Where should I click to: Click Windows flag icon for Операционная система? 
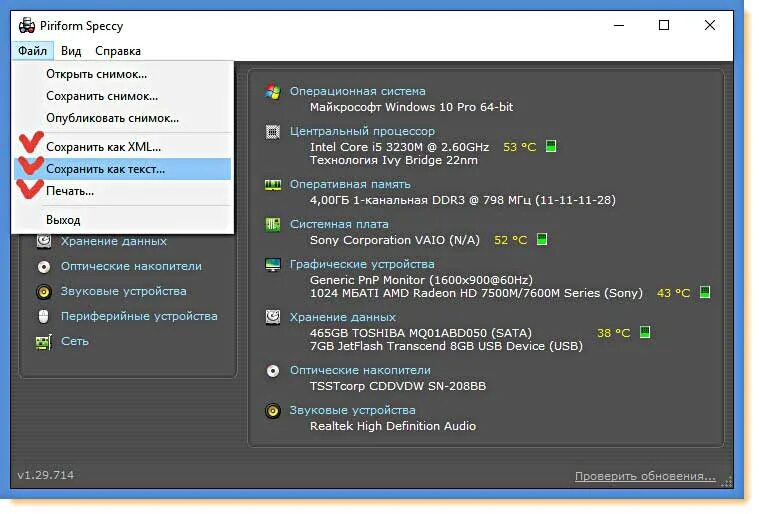coord(273,91)
